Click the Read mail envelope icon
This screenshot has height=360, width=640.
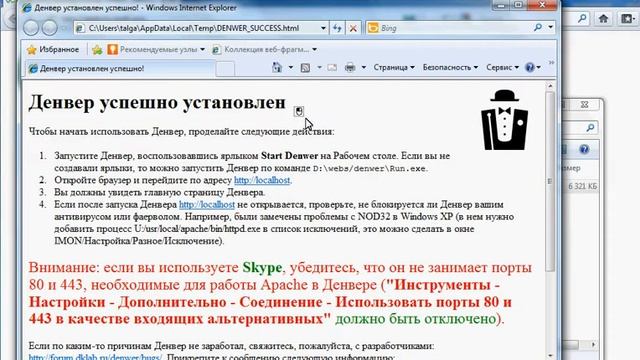point(332,68)
